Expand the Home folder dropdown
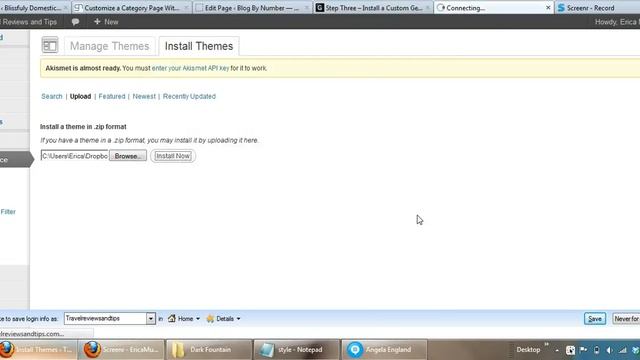This screenshot has height=360, width=640. [x=184, y=319]
